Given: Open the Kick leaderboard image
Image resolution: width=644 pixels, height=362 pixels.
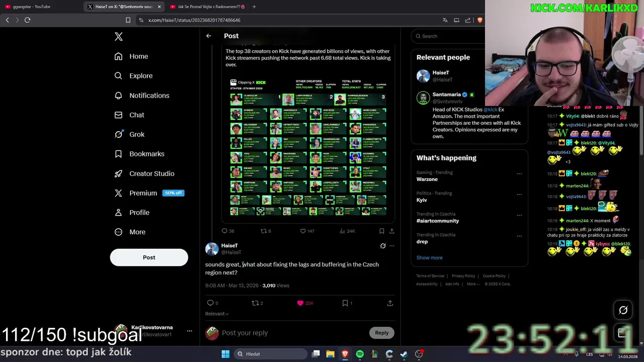Looking at the screenshot, I should (308, 147).
